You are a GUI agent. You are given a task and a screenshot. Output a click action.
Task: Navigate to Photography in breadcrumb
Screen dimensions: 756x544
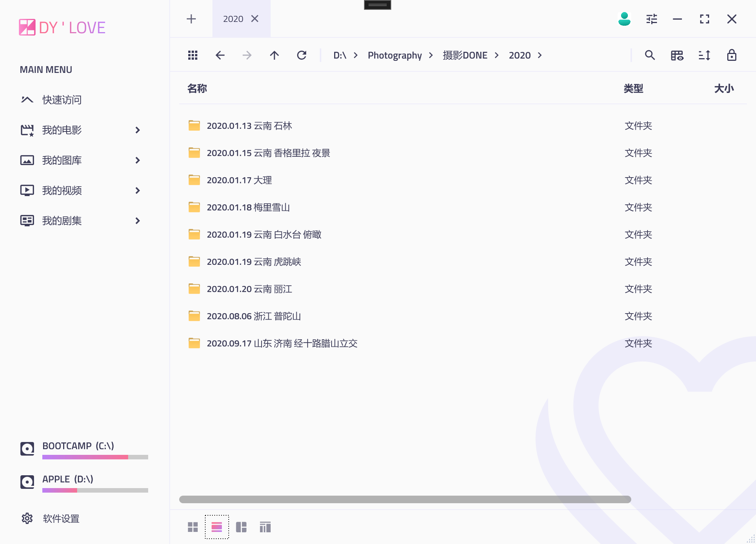click(395, 56)
